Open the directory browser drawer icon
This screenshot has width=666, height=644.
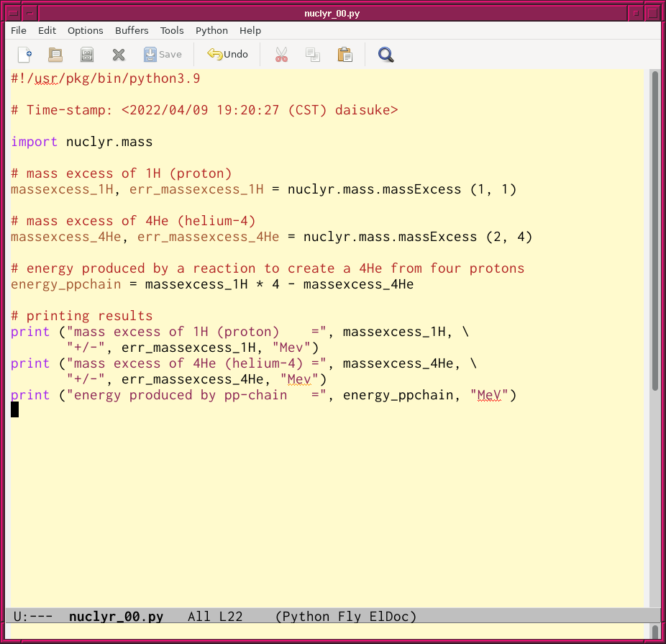(87, 55)
